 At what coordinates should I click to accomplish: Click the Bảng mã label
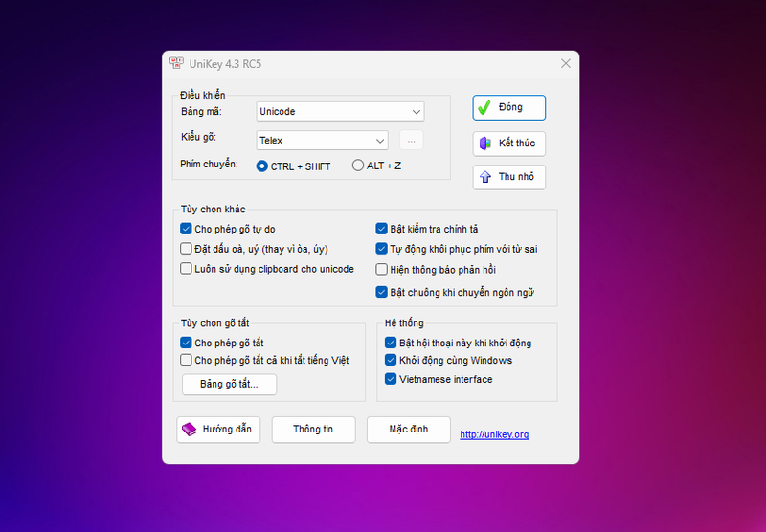(201, 112)
